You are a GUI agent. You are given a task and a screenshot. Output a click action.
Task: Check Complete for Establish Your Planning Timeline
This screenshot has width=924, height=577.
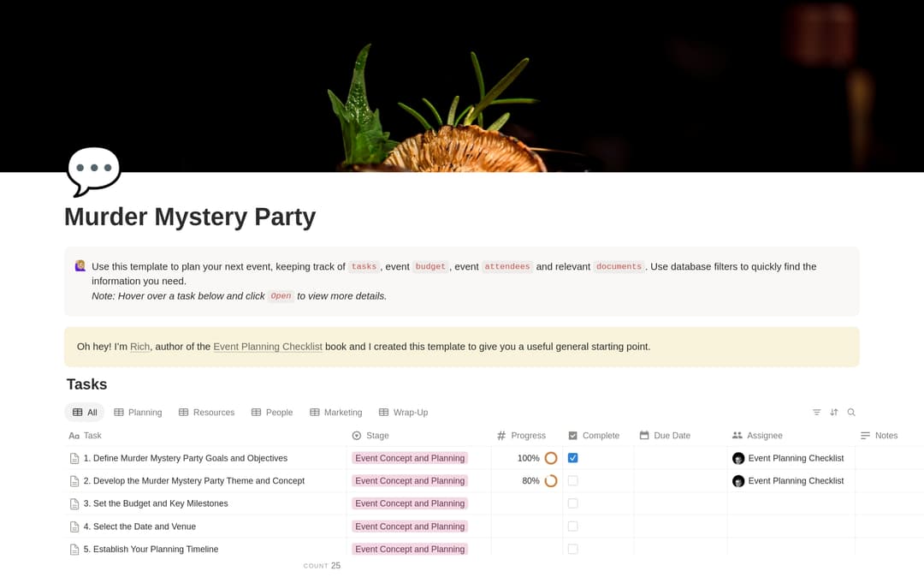point(572,549)
